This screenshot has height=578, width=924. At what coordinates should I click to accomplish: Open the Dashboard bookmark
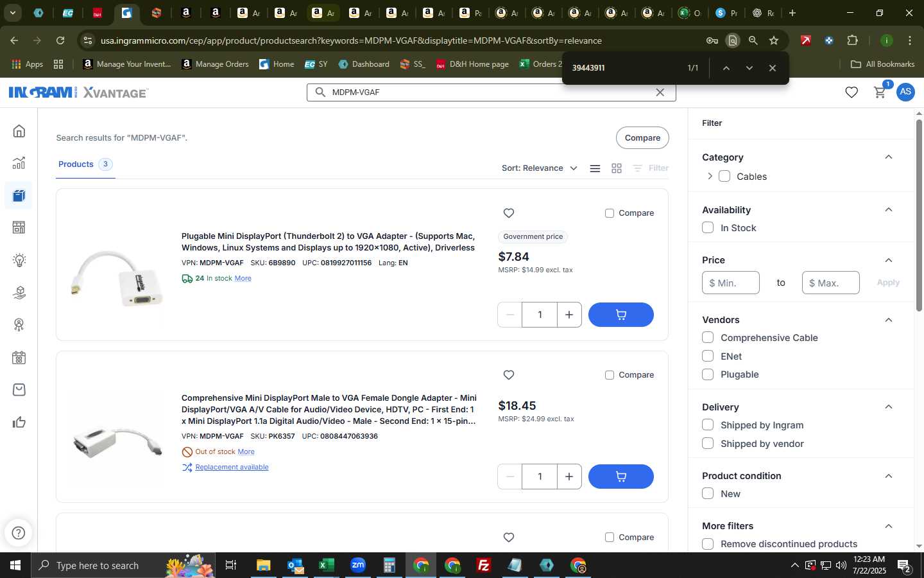364,64
